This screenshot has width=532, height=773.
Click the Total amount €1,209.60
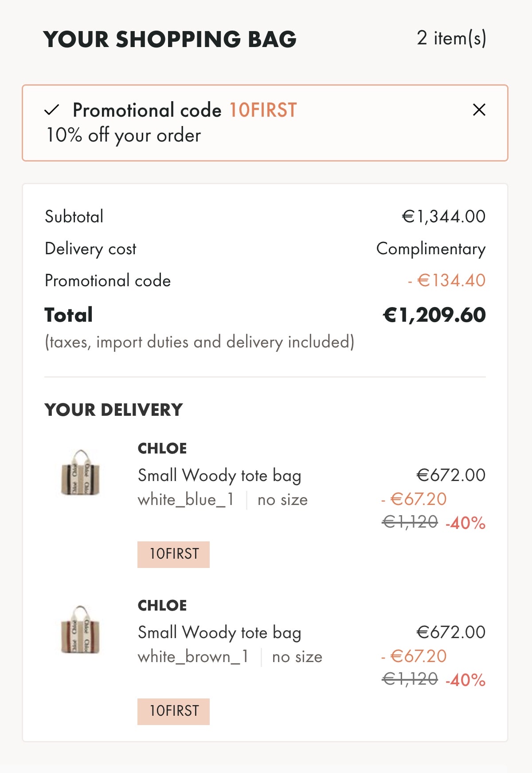click(x=434, y=315)
